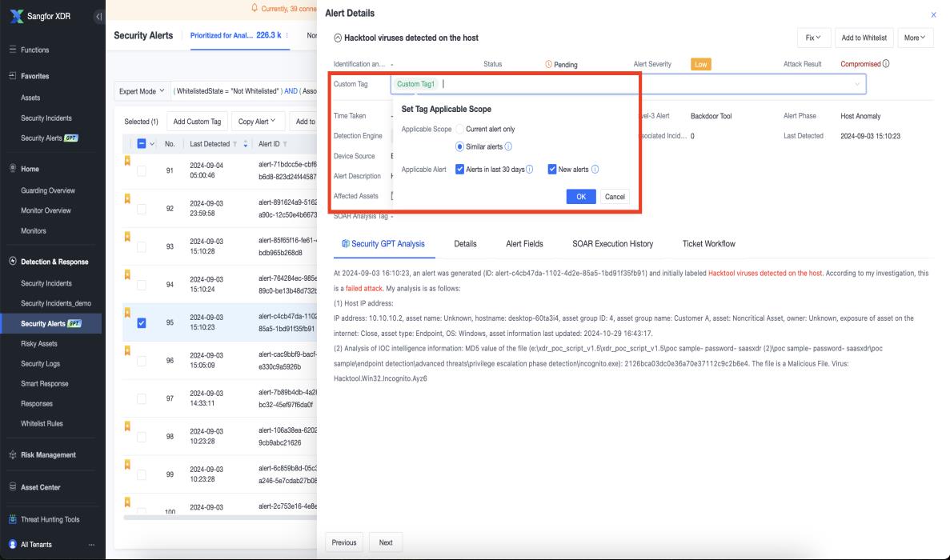Click the All Tenants user icon
This screenshot has height=560, width=950.
[x=13, y=544]
